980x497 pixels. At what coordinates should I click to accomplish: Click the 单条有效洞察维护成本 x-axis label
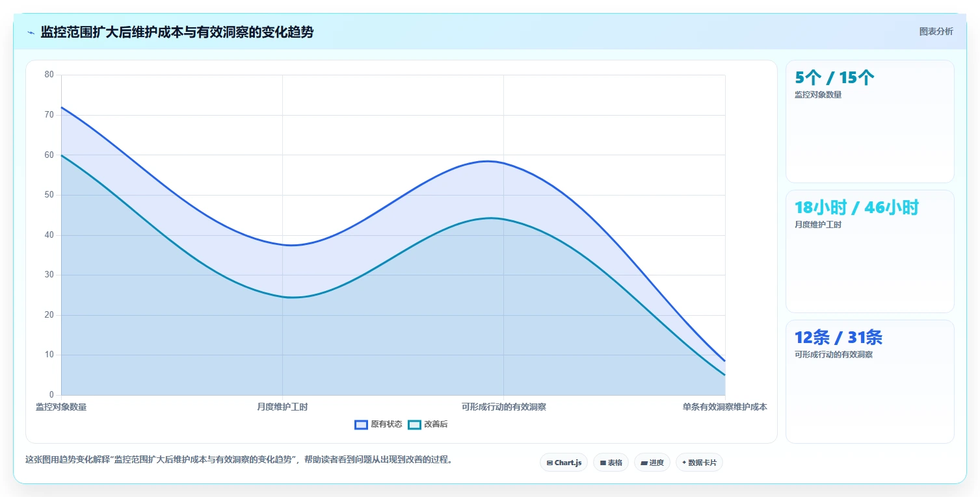(724, 407)
